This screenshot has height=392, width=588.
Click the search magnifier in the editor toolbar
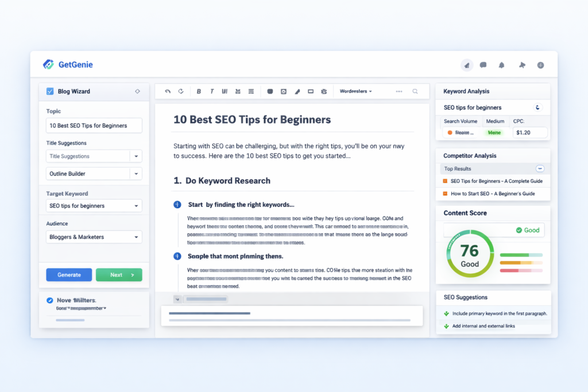point(415,91)
